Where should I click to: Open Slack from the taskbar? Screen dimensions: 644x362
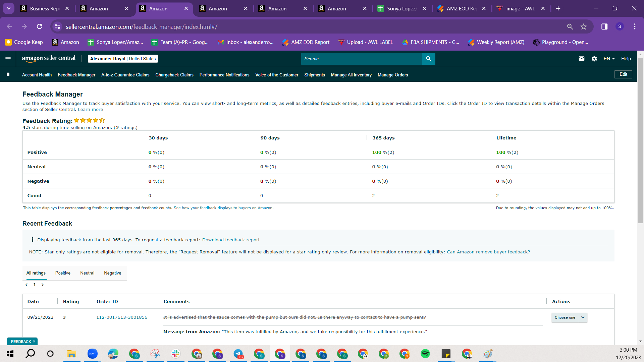(x=176, y=354)
